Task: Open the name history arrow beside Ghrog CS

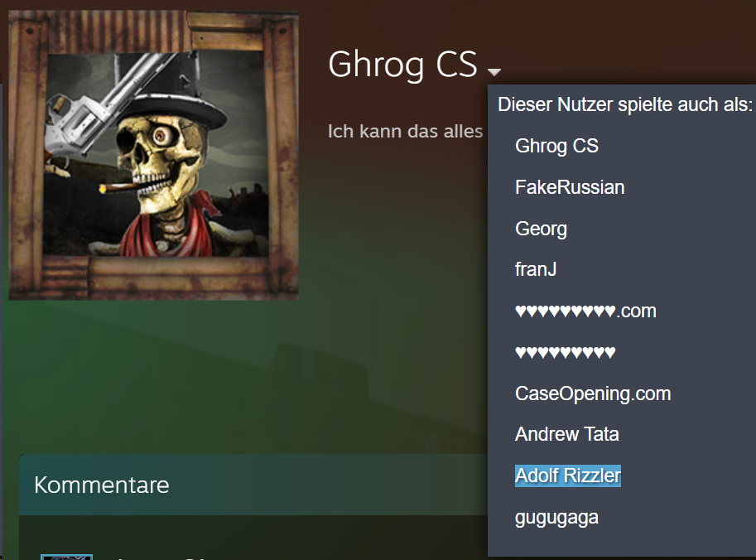Action: click(494, 72)
